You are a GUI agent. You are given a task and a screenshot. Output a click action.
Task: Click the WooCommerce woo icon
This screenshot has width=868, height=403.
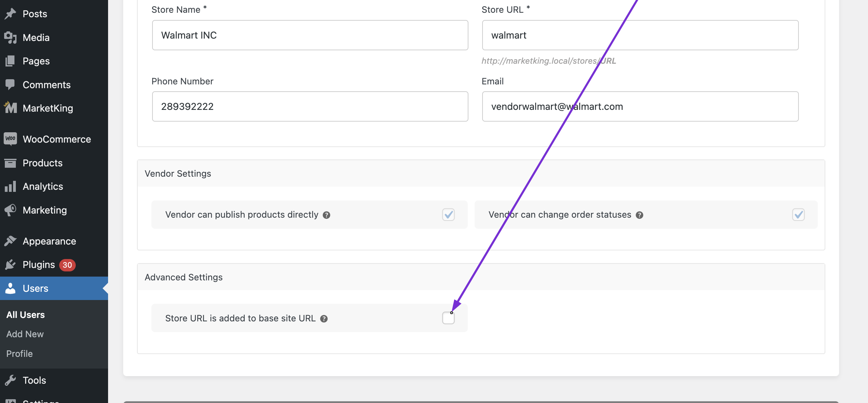[x=10, y=139]
